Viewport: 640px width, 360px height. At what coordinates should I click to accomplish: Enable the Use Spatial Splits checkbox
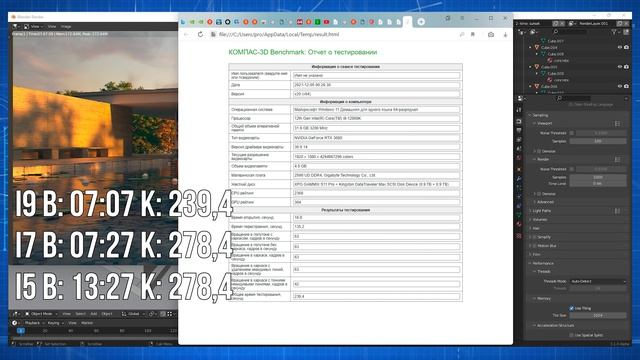pyautogui.click(x=571, y=335)
